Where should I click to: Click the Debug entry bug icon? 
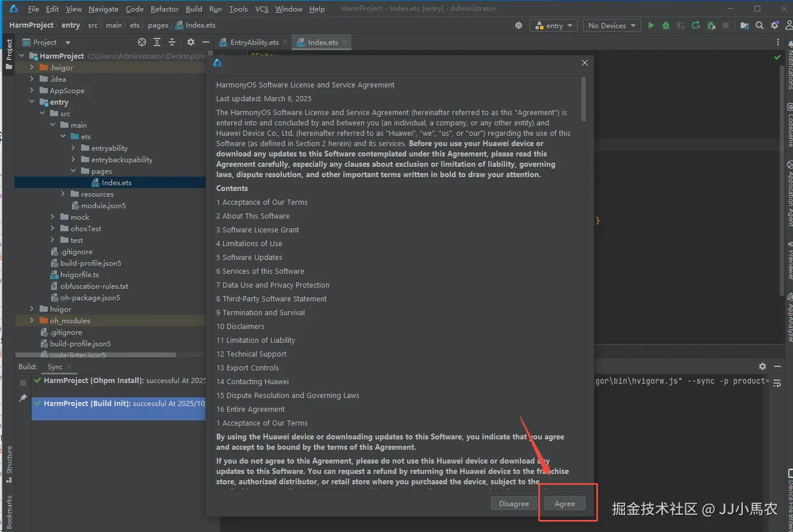point(666,25)
